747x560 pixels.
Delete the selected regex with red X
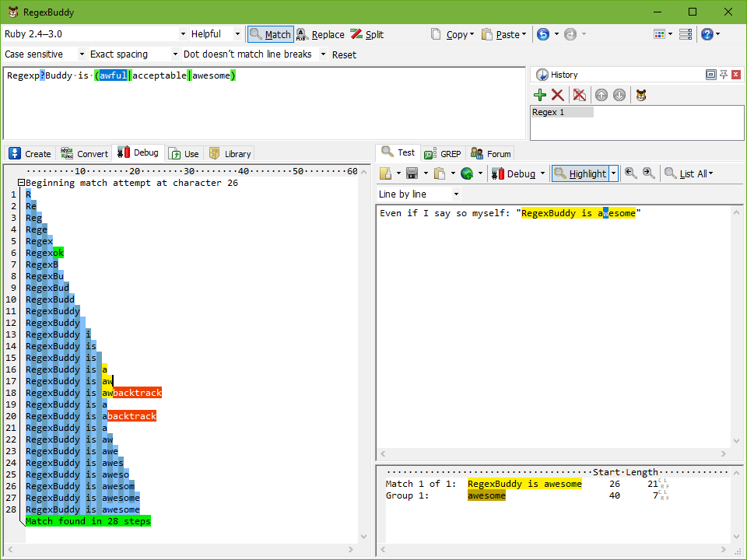[558, 95]
